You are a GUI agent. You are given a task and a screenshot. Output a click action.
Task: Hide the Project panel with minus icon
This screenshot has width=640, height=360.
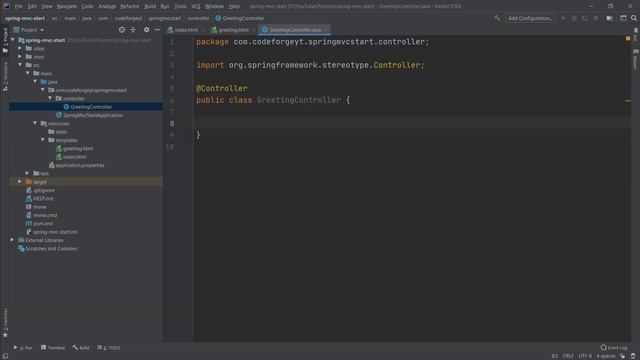157,30
